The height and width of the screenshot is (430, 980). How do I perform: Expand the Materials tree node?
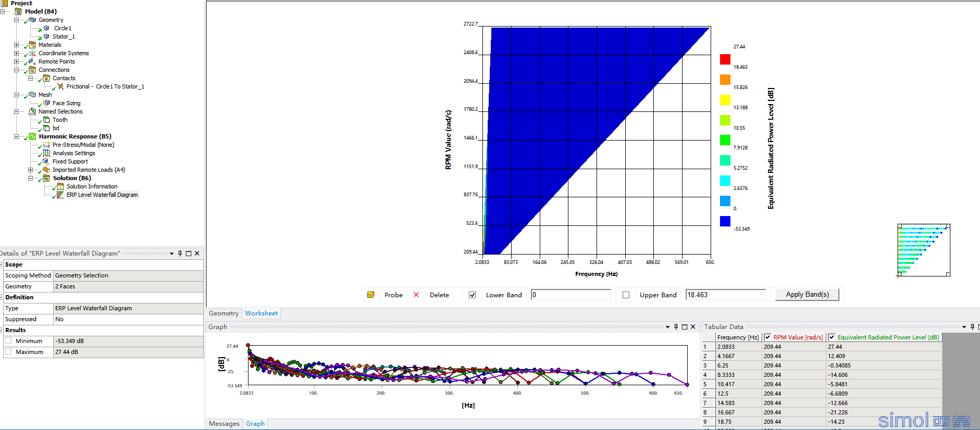(x=16, y=45)
